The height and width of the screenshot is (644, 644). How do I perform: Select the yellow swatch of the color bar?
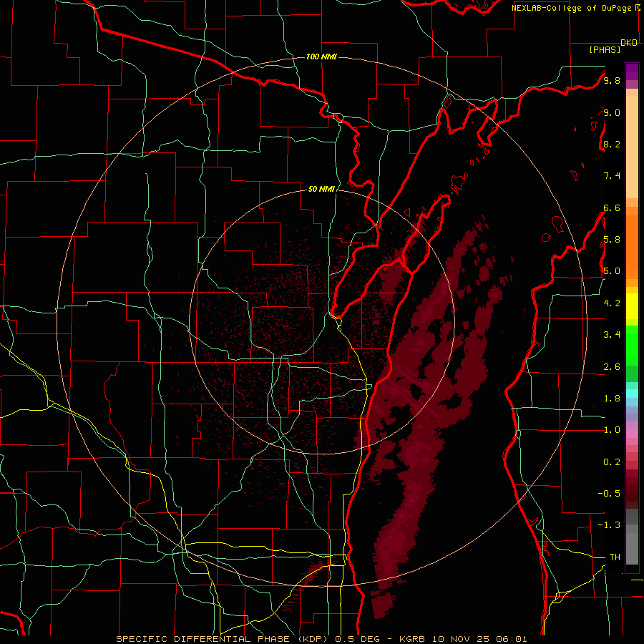pos(632,306)
